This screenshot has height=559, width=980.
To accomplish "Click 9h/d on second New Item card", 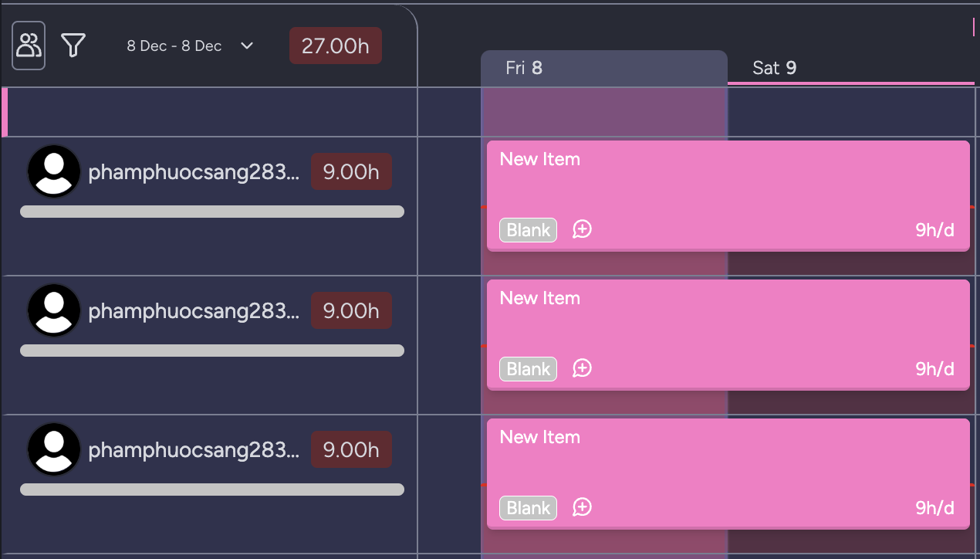I will coord(934,369).
